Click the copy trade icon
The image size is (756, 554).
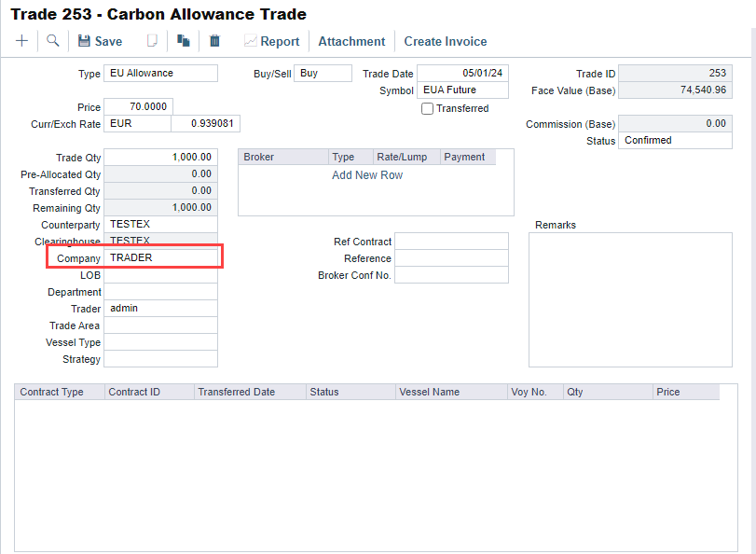(184, 41)
